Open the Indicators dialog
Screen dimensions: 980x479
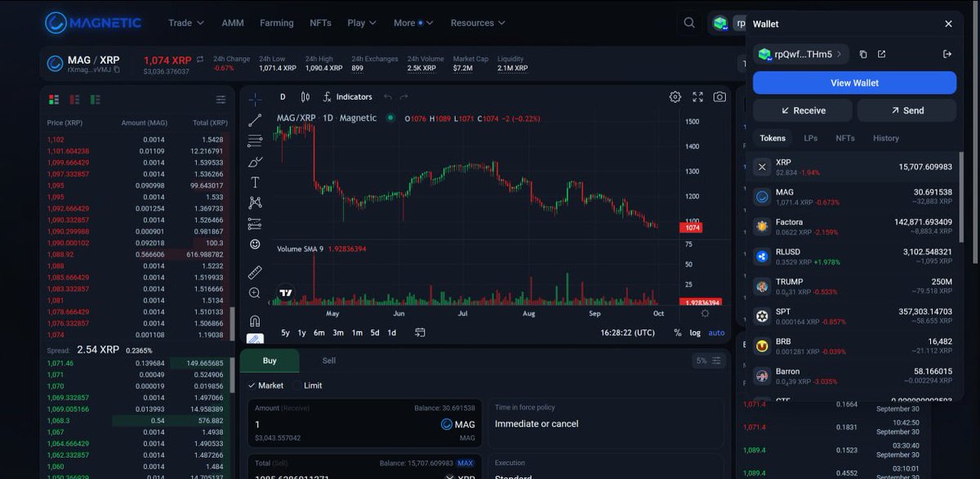(347, 96)
